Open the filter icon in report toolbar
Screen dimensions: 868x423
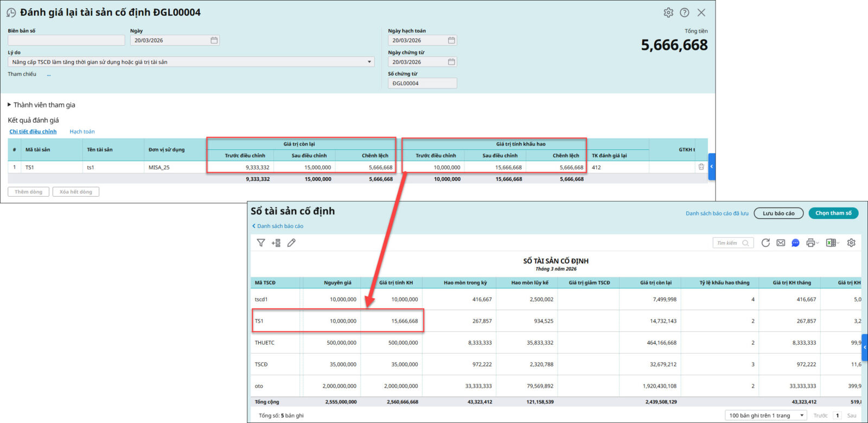(x=261, y=243)
